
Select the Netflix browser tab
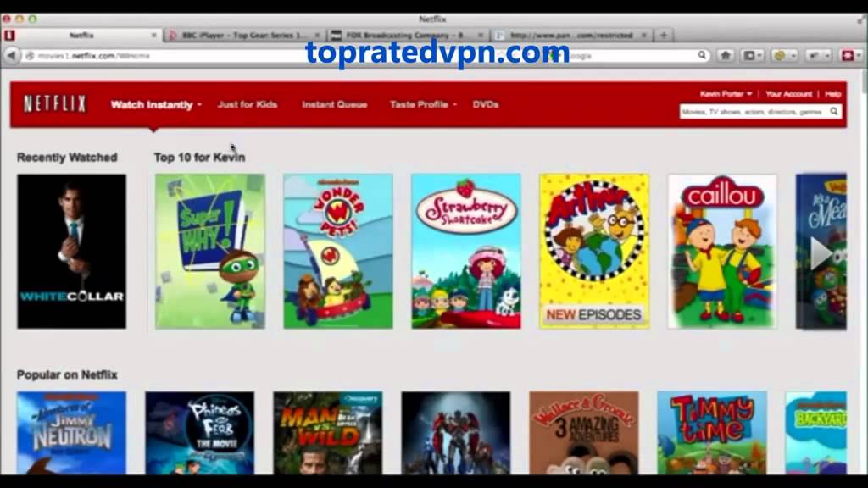tap(81, 35)
